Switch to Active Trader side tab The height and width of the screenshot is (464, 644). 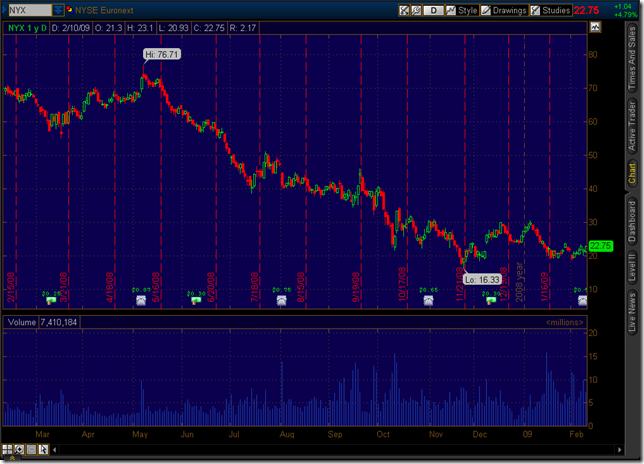pos(632,125)
